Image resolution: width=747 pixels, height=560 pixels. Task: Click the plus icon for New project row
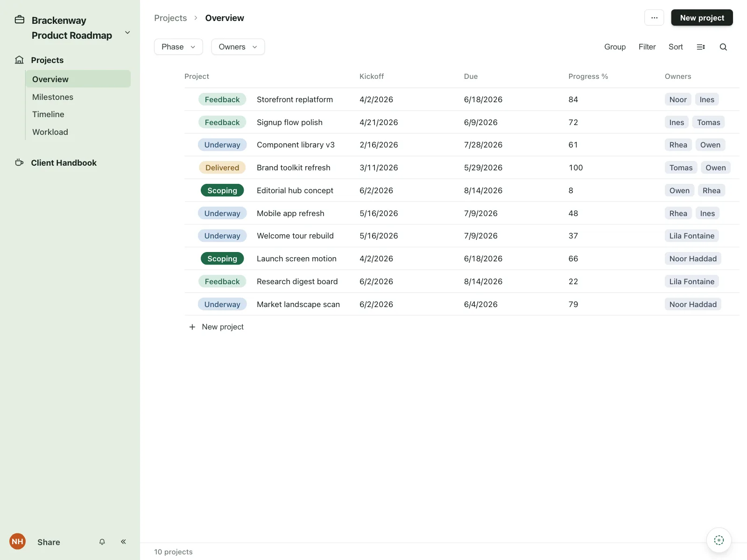click(192, 327)
